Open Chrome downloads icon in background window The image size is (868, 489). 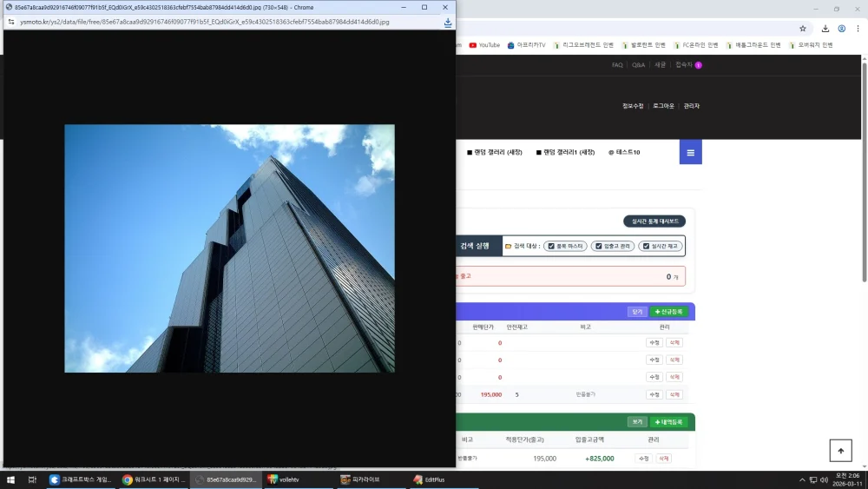point(825,29)
